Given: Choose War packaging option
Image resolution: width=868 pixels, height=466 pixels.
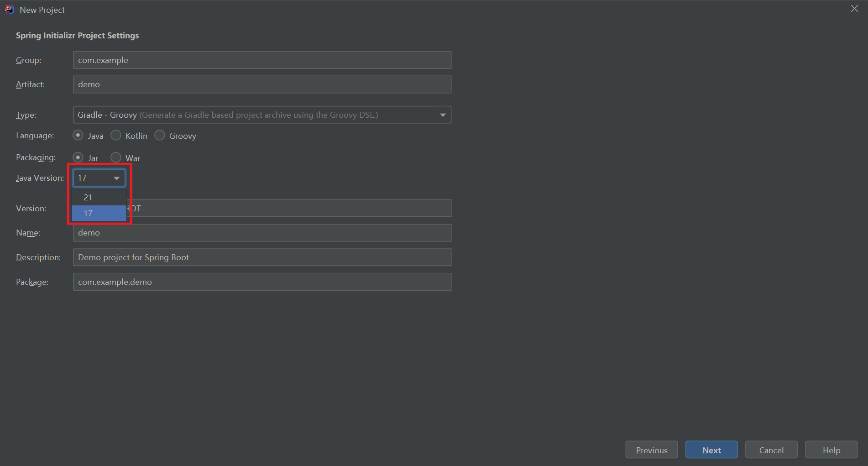Looking at the screenshot, I should pyautogui.click(x=116, y=157).
